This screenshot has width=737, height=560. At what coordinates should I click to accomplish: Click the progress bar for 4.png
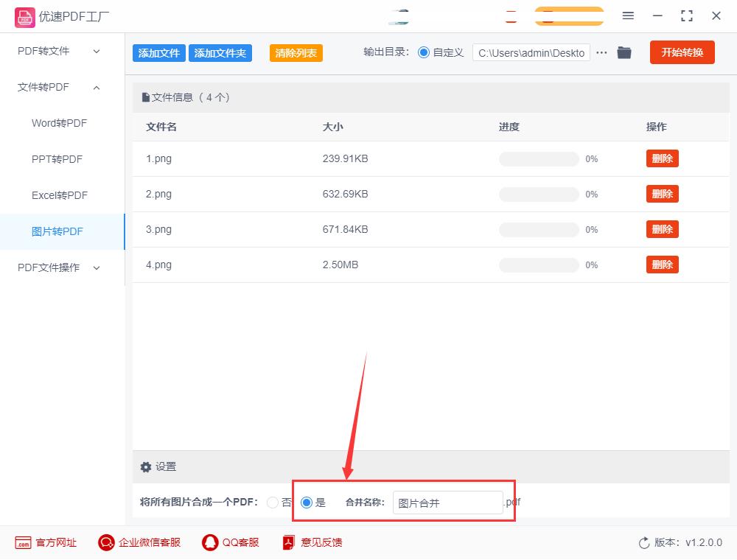tap(539, 265)
